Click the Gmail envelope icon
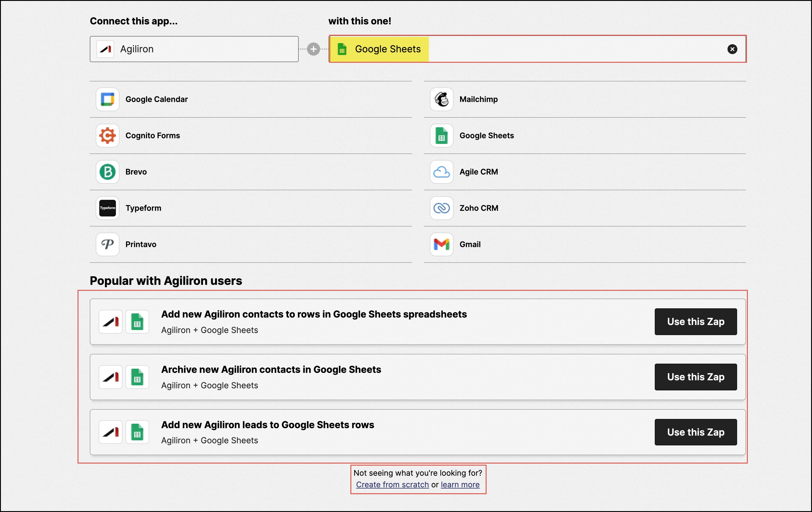This screenshot has height=512, width=812. pyautogui.click(x=441, y=244)
